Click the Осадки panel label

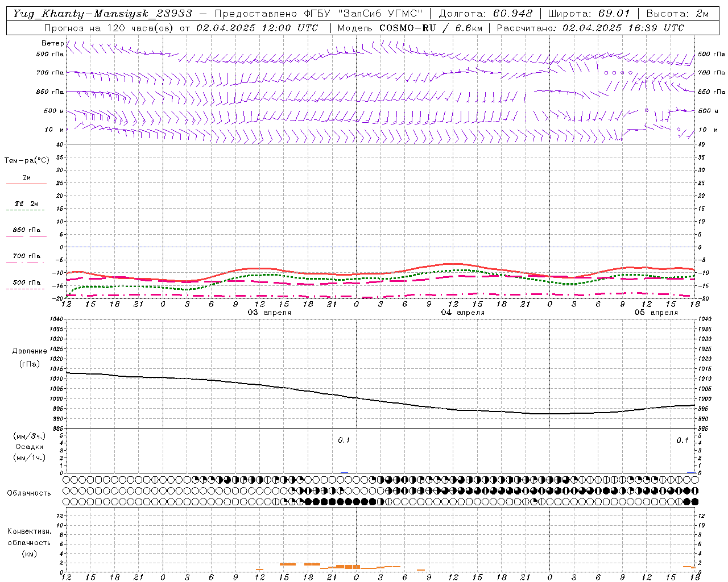point(30,447)
